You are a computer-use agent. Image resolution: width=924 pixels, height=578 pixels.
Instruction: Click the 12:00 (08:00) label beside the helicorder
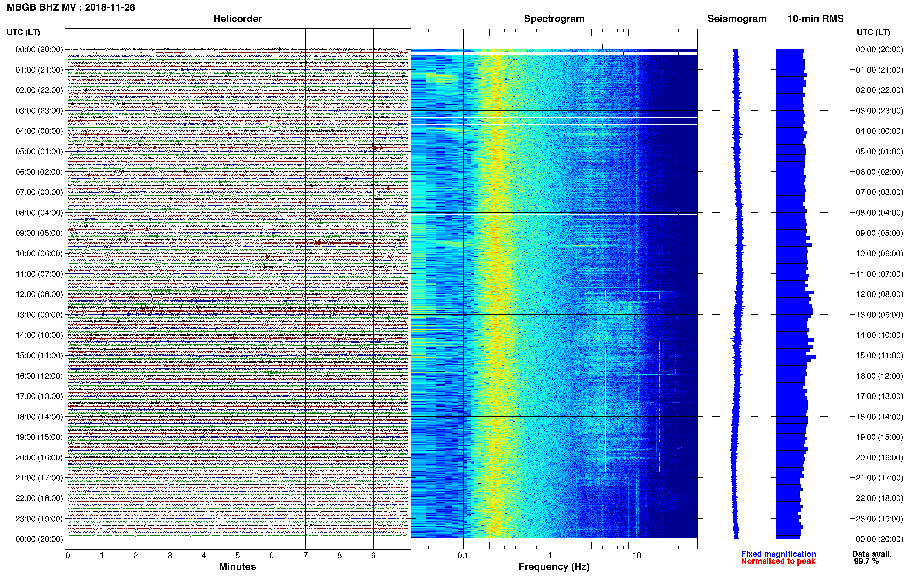click(x=39, y=294)
